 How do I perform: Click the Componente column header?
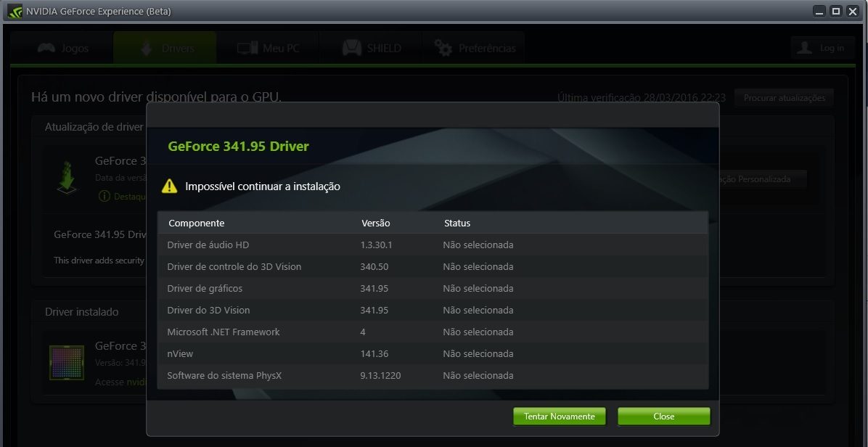[197, 223]
